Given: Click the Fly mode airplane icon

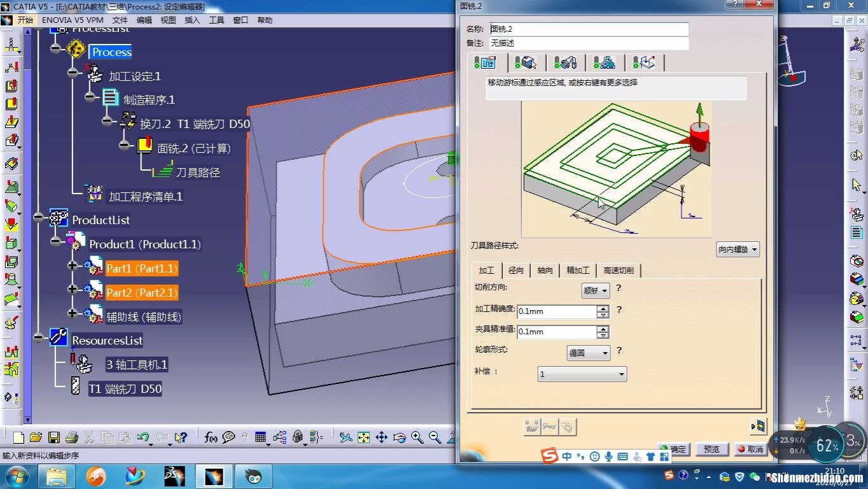Looking at the screenshot, I should (x=346, y=437).
